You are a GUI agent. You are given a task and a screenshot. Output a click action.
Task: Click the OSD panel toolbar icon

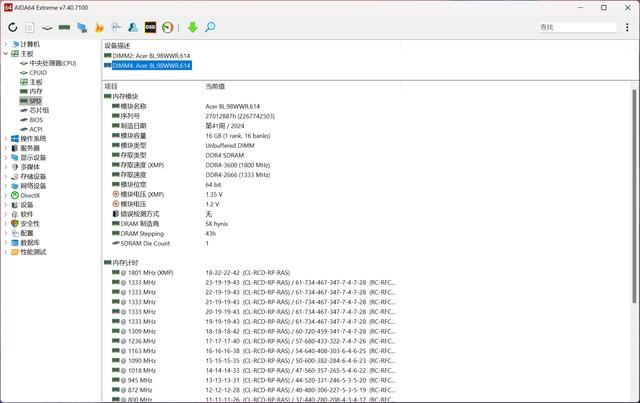click(x=150, y=28)
